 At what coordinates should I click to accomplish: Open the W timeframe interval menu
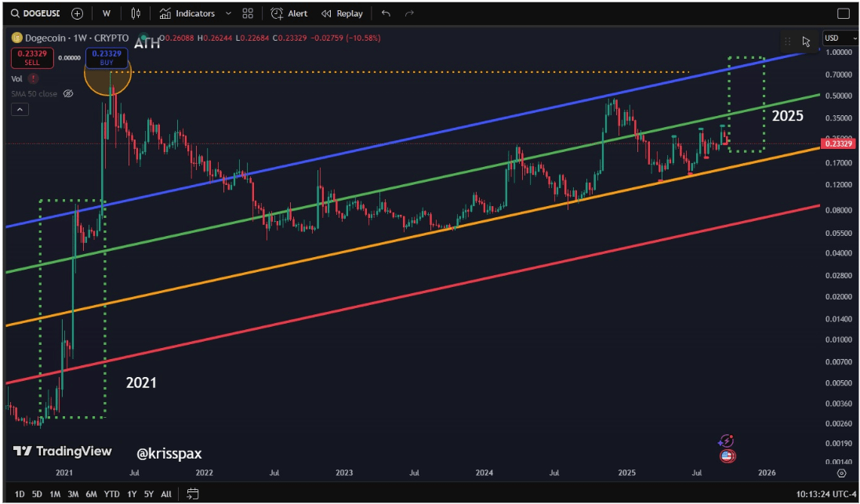105,13
